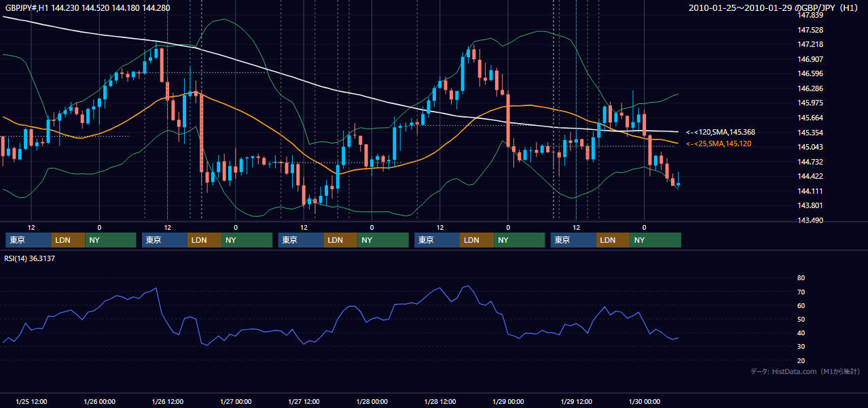Click the 1/26 00:00 date label
The image size is (868, 408).
99,401
